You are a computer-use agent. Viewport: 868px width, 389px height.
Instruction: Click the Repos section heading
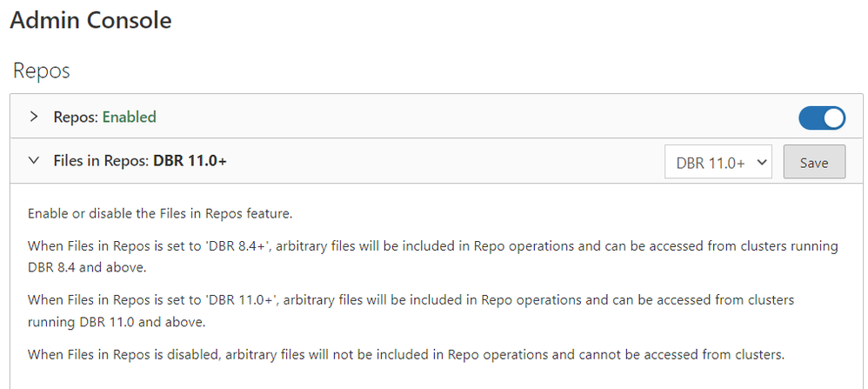[x=42, y=70]
